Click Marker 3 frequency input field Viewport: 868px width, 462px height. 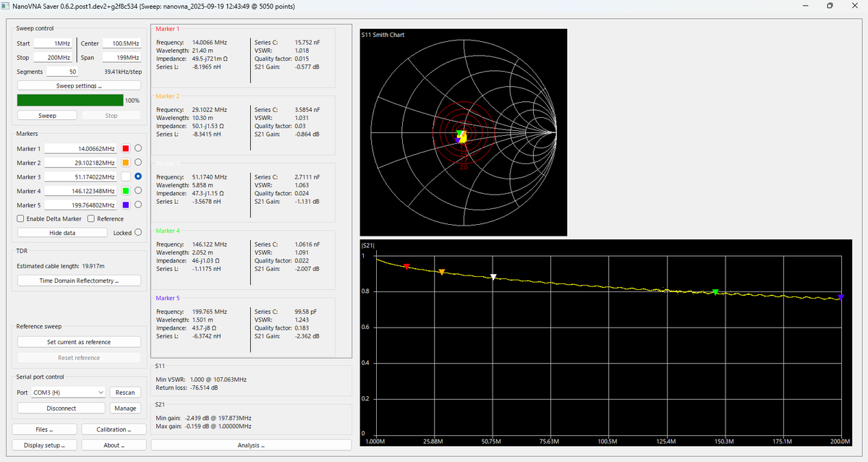click(x=80, y=176)
